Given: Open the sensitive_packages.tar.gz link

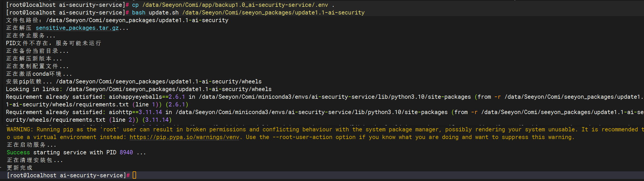Looking at the screenshot, I should (x=77, y=28).
